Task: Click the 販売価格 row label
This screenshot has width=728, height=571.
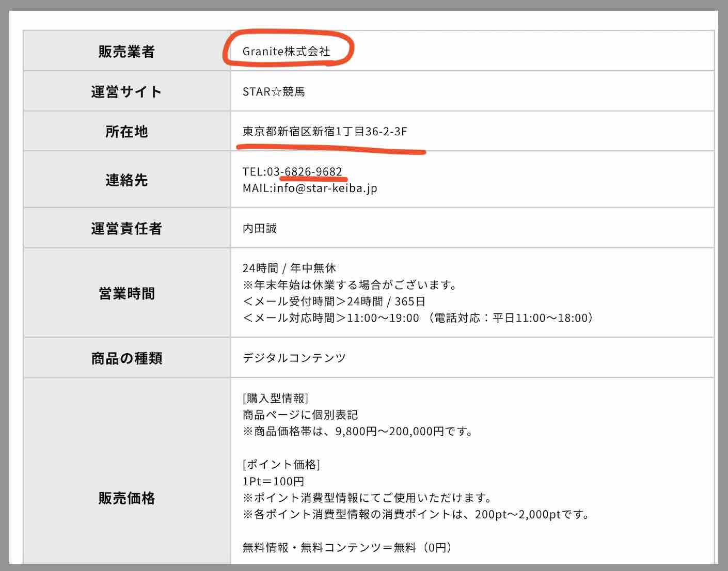Action: tap(126, 498)
